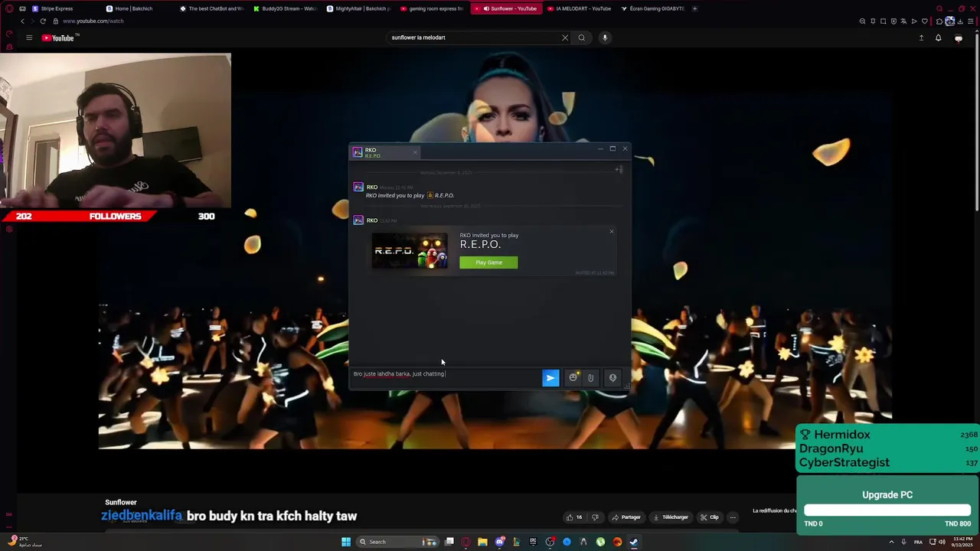Open weather widget on taskbar
980x551 pixels.
[x=24, y=541]
